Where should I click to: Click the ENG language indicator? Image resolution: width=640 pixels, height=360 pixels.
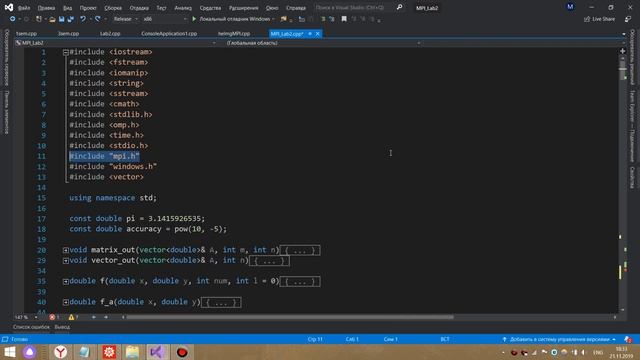click(x=598, y=352)
